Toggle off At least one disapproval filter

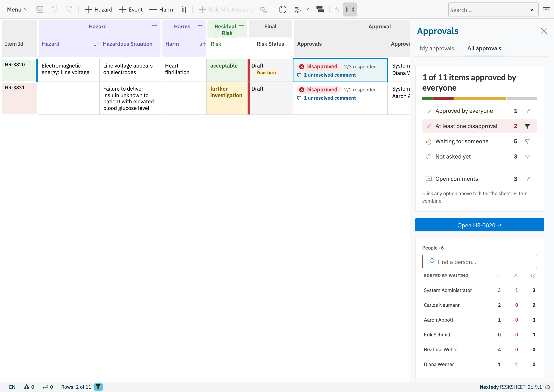[527, 126]
